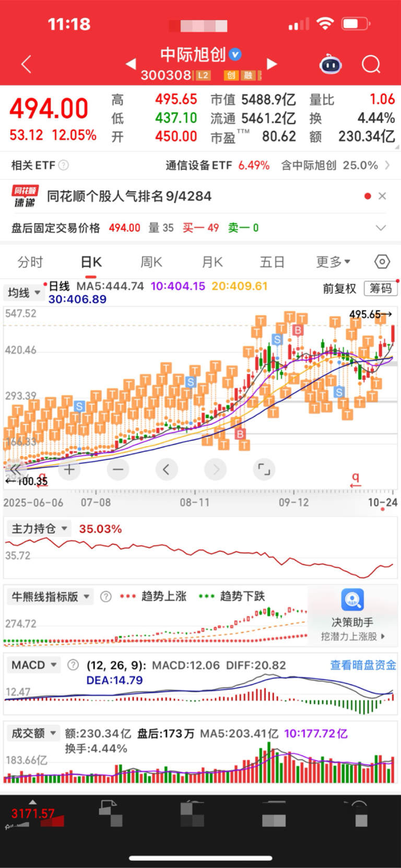Viewport: 401px width, 868px height.
Task: Tap the red B marker near 09-12 top
Action: click(x=298, y=330)
